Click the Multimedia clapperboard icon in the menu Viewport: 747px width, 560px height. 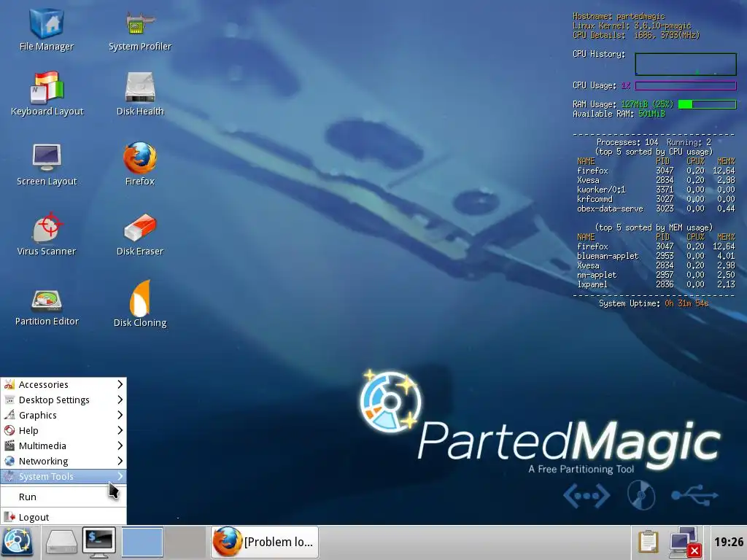[9, 446]
